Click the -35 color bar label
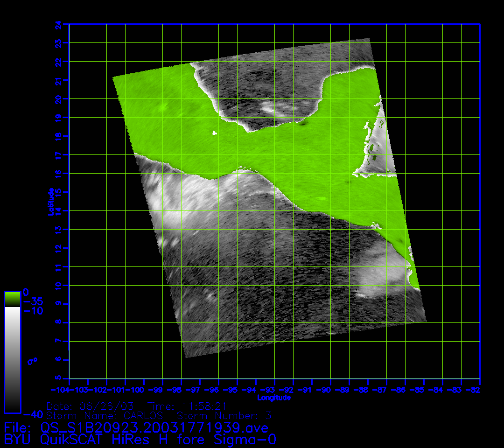504x448 pixels. click(x=33, y=301)
